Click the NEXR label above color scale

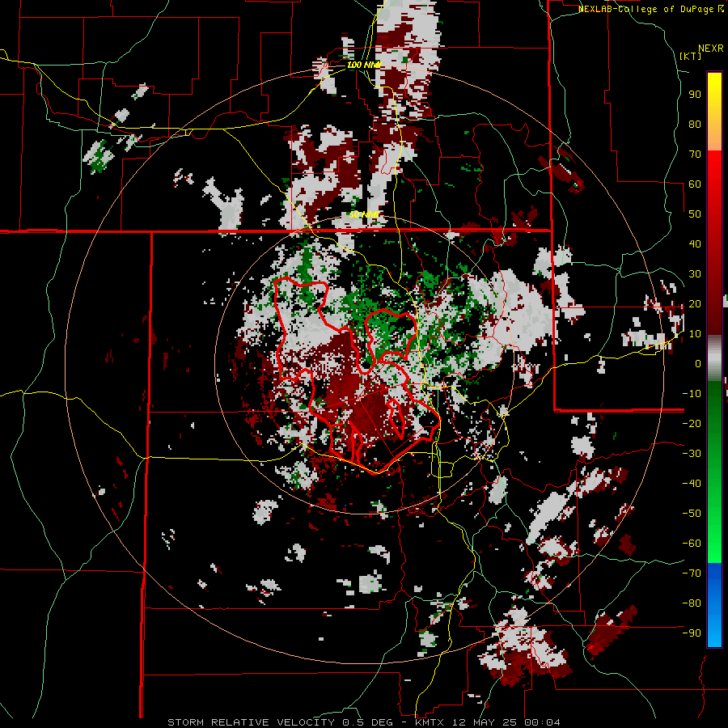tap(711, 49)
